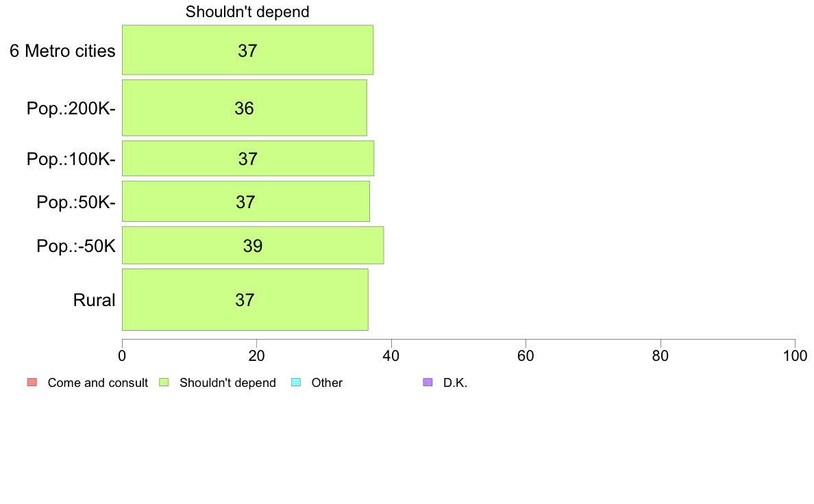Select the Pop.:100K- bar
The height and width of the screenshot is (504, 814).
248,158
